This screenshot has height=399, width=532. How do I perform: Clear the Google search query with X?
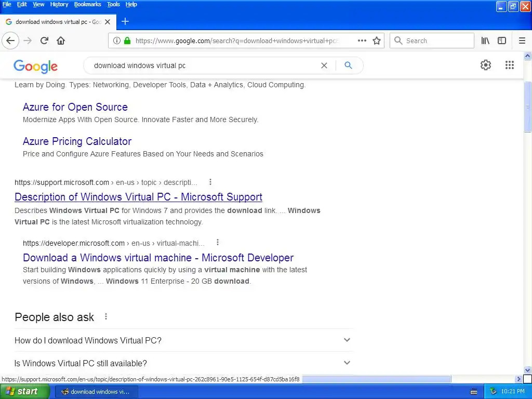[324, 65]
